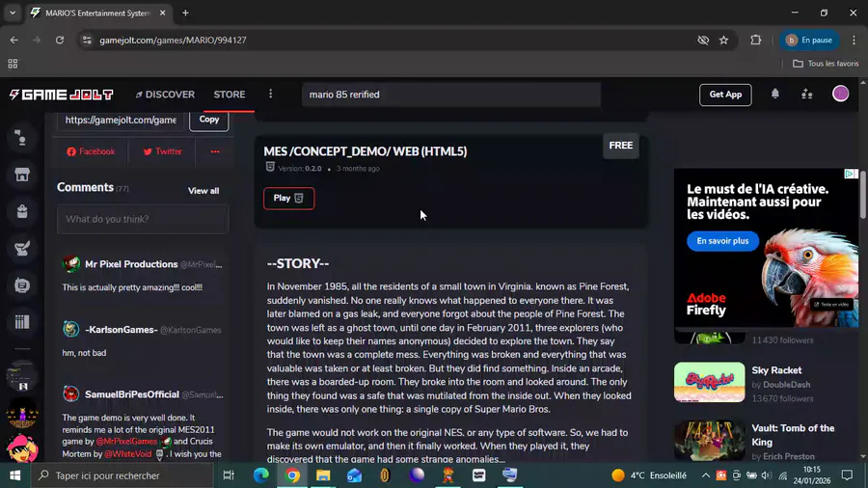Viewport: 868px width, 488px height.
Task: Open the Store section
Action: 230,95
